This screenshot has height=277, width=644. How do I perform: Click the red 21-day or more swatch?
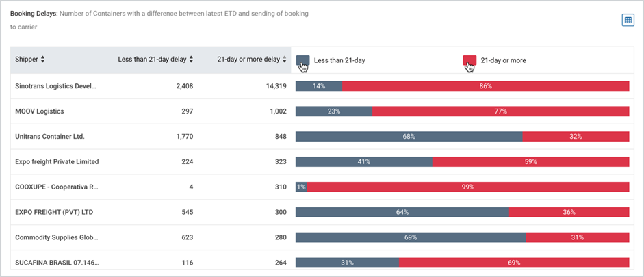(469, 60)
